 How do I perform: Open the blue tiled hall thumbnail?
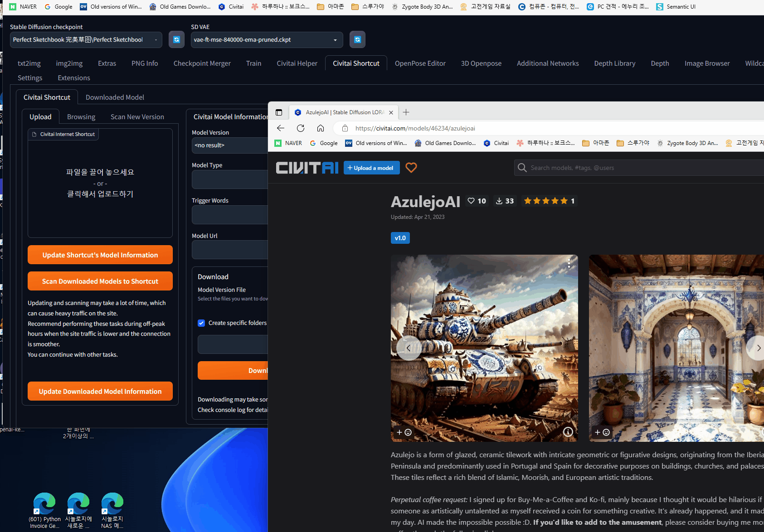[x=676, y=348]
